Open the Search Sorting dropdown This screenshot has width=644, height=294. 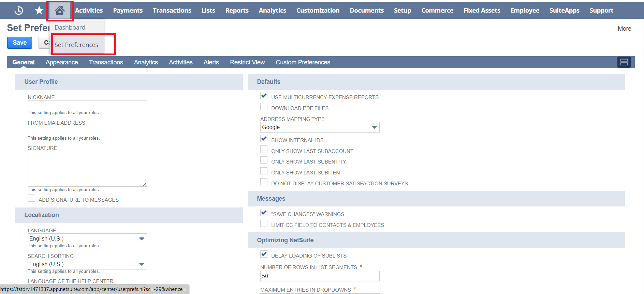[87, 264]
